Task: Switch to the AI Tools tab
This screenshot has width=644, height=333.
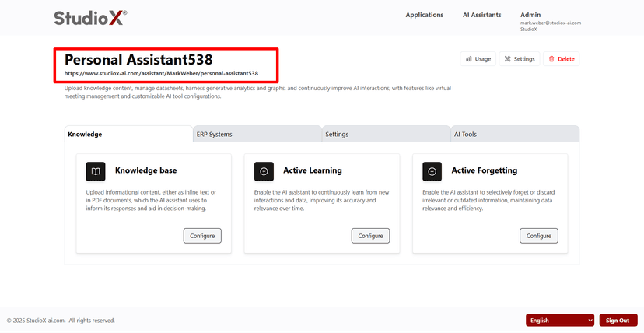Action: (515, 135)
